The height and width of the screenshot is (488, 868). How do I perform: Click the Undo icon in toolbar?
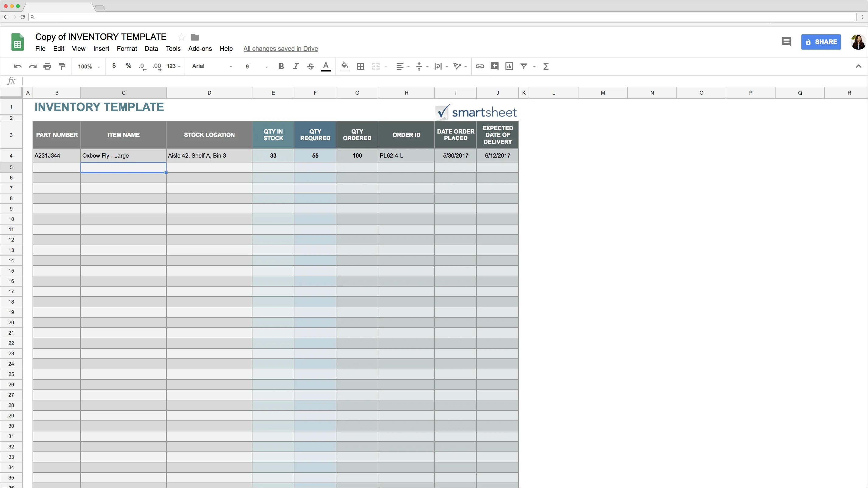coord(17,66)
